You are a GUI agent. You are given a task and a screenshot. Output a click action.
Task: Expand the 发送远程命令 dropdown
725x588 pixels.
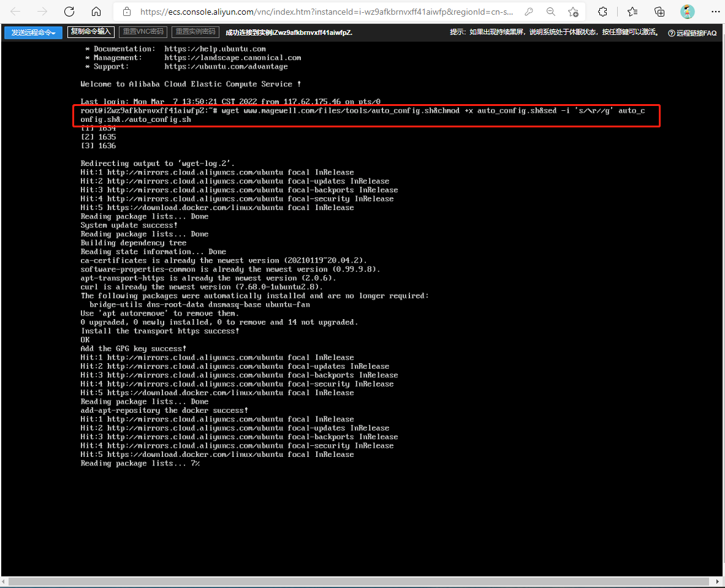(x=33, y=32)
